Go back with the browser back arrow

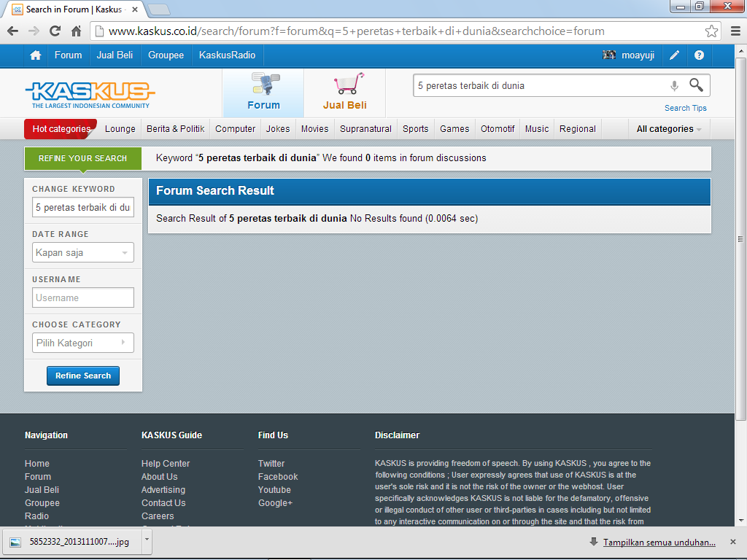tap(13, 31)
